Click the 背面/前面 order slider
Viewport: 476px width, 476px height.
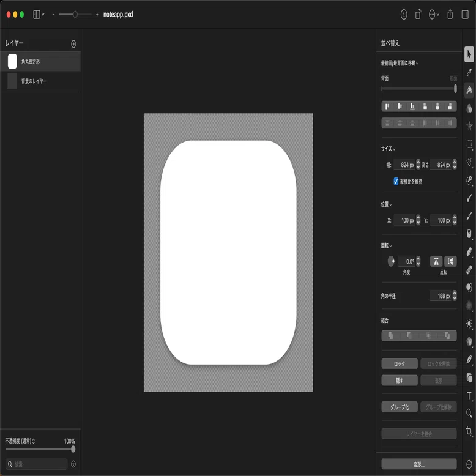[419, 89]
